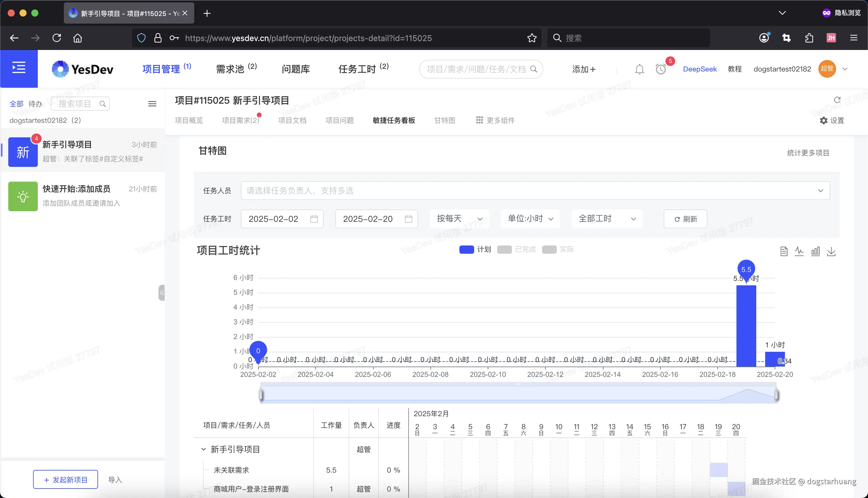Viewport: 868px width, 498px height.
Task: Collapse the 新手引导项目 row in the table
Action: click(204, 449)
